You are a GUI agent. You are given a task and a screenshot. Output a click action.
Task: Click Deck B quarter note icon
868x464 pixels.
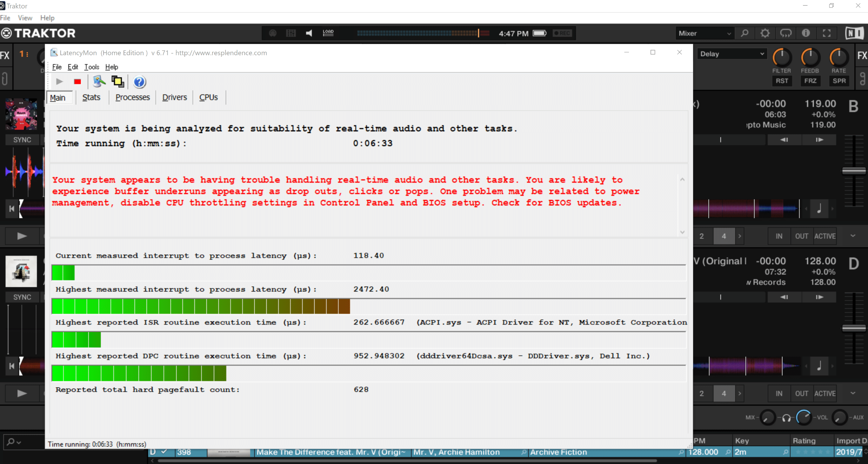819,209
